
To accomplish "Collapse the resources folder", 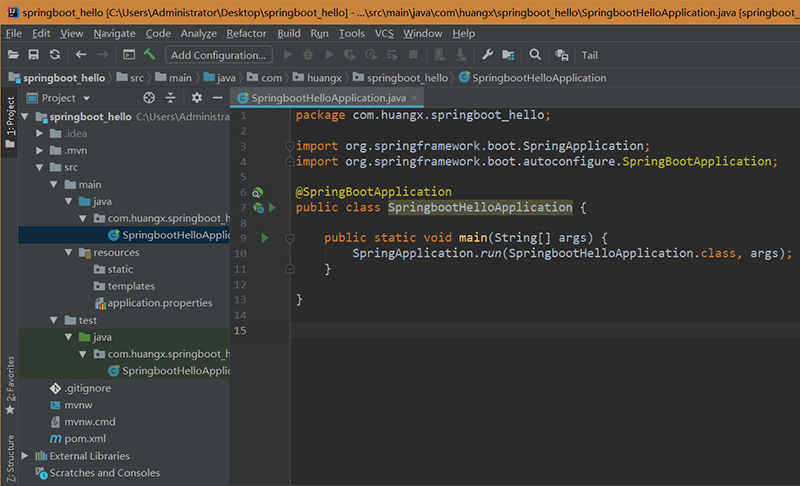I will (x=68, y=252).
